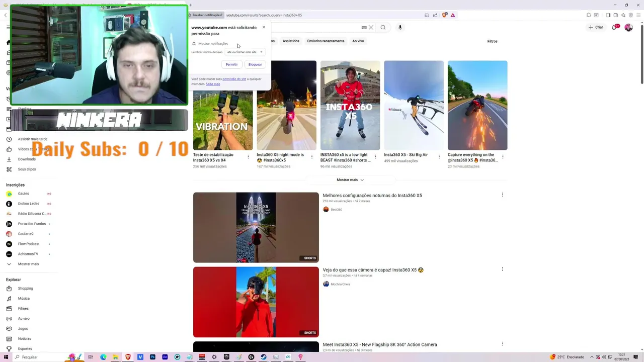Viewport: 644px width, 362px height.
Task: Open options for Veja do que essa câmera
Action: point(502,269)
